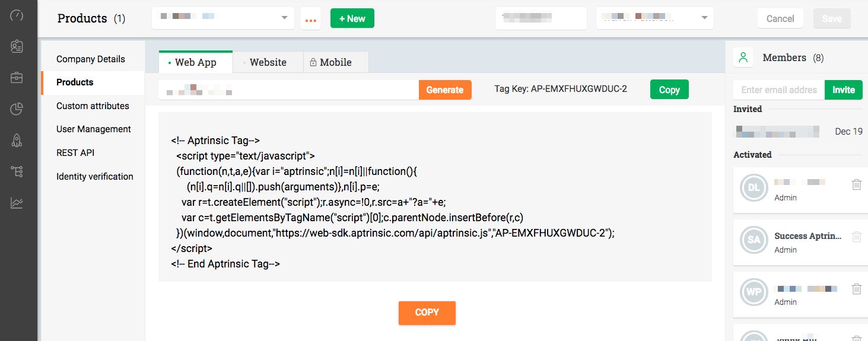Click trash icon for Success Aptrinsic member
This screenshot has height=341, width=868.
click(x=857, y=237)
